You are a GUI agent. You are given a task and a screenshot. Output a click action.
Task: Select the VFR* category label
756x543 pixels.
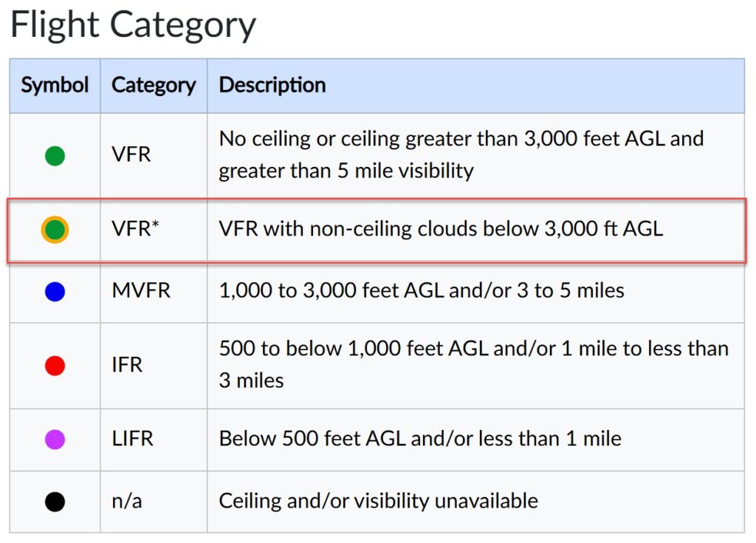(x=135, y=230)
